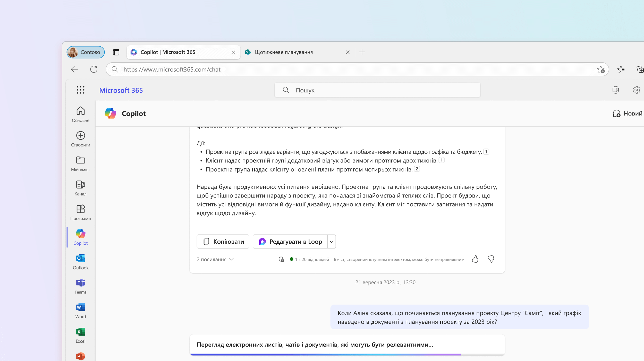This screenshot has height=361, width=644.
Task: Open the Microsoft 365 app launcher grid
Action: (80, 90)
